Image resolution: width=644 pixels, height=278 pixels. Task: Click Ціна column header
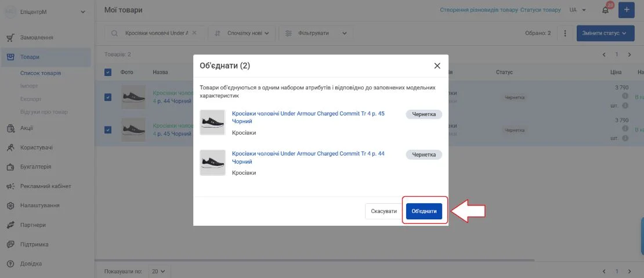pyautogui.click(x=616, y=73)
